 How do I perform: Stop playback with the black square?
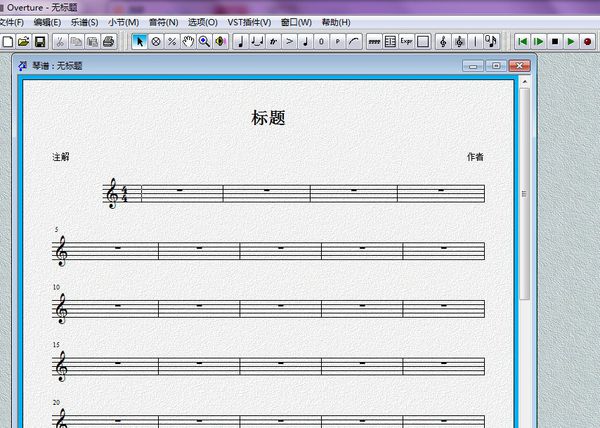[554, 41]
